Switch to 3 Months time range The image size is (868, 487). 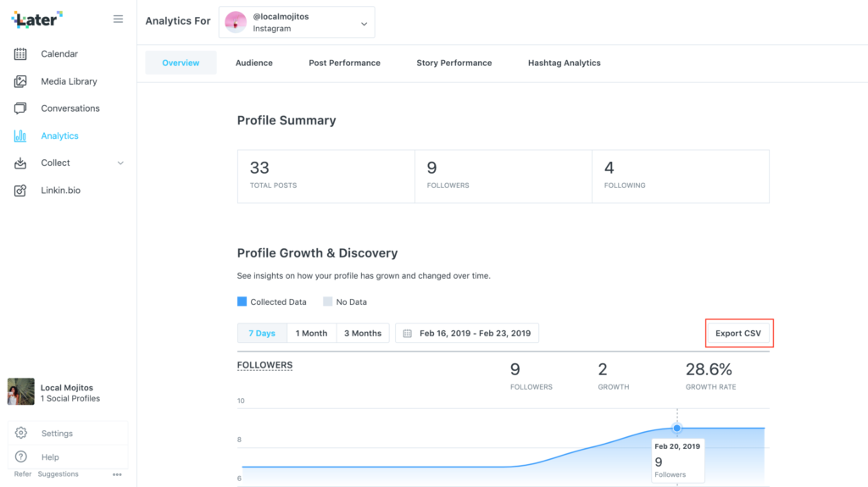tap(363, 333)
